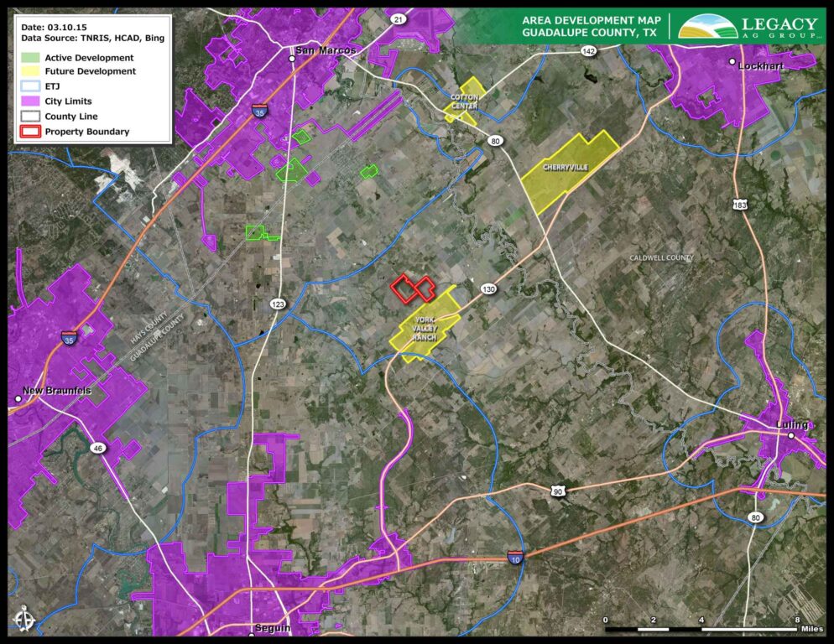The image size is (834, 644).
Task: Click the "New Braunfels" city label
Action: (57, 390)
